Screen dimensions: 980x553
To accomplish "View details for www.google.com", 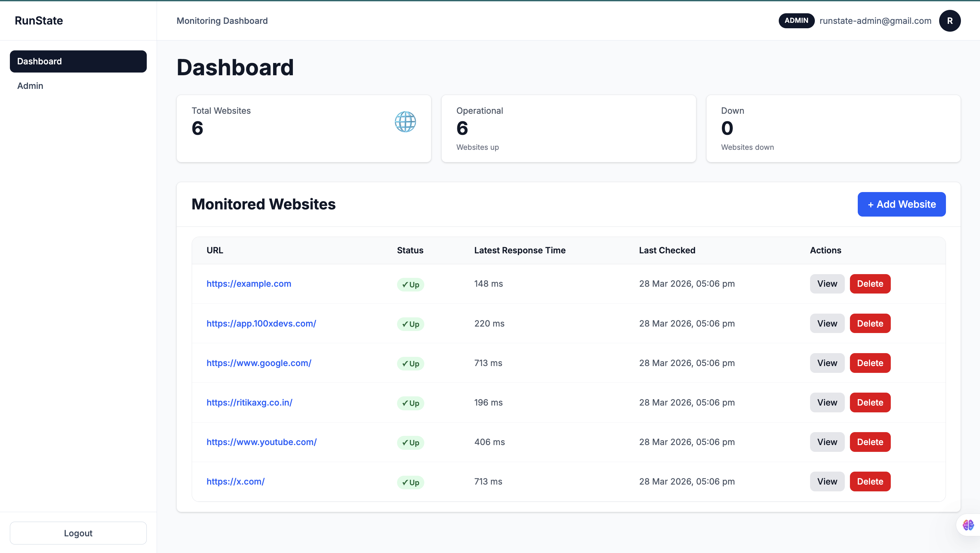I will coord(827,363).
